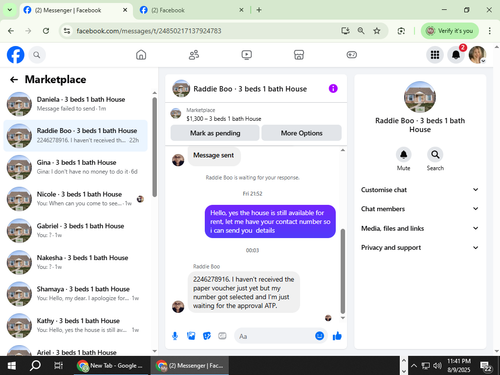Click the More Options button

(301, 133)
